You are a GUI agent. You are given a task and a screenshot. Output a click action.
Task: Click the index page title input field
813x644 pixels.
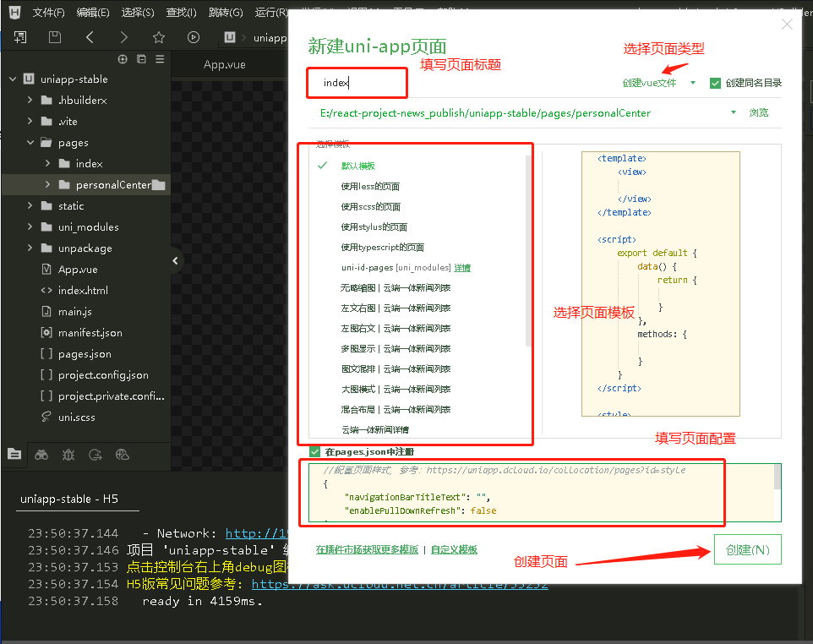click(356, 83)
